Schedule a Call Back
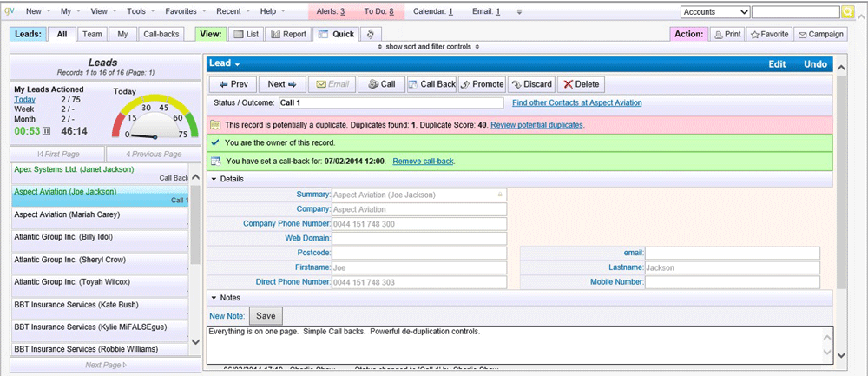This screenshot has height=376, width=868. [431, 84]
